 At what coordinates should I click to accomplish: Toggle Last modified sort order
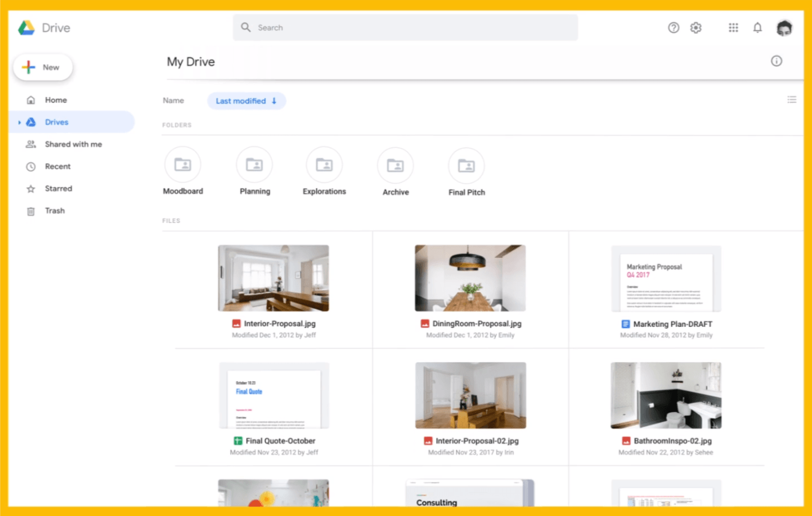click(x=246, y=101)
